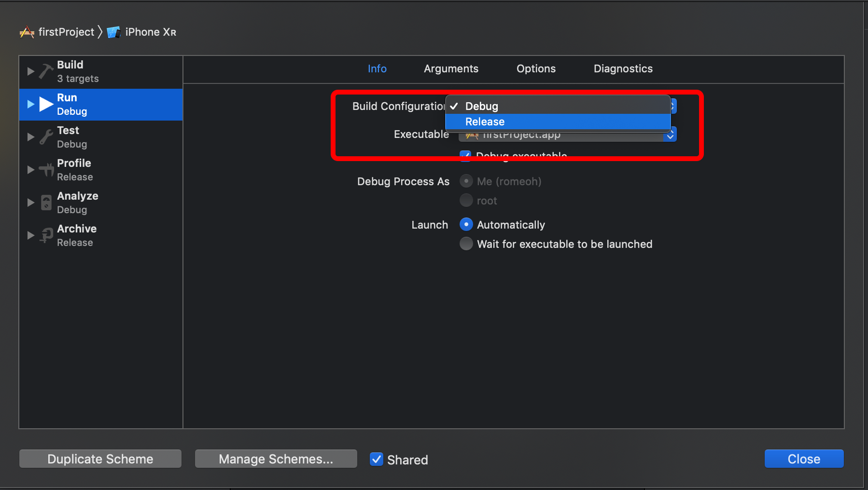Select the Profile Release row
The height and width of the screenshot is (490, 868).
[x=101, y=170]
